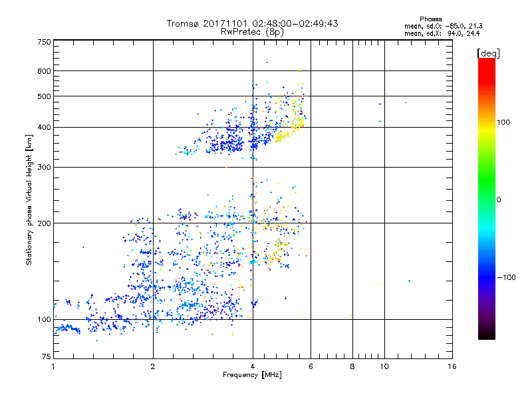This screenshot has width=532, height=399.
Task: Click the black bottom of the colorbar
Action: (487, 334)
